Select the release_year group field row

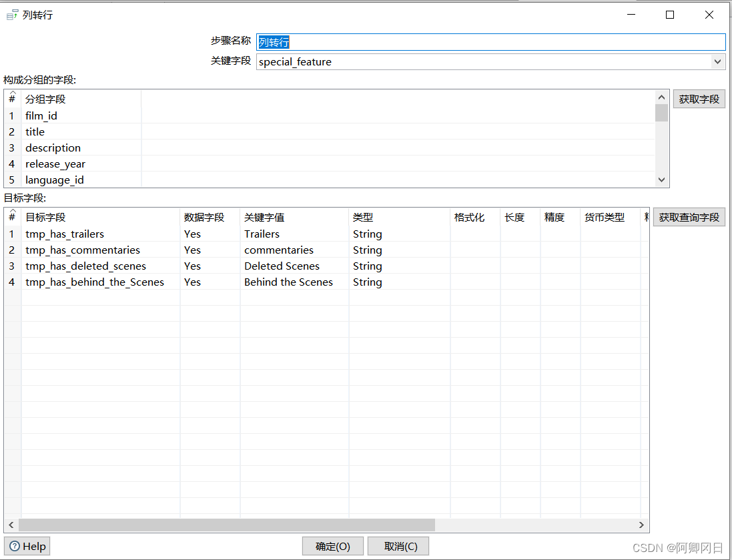[55, 164]
